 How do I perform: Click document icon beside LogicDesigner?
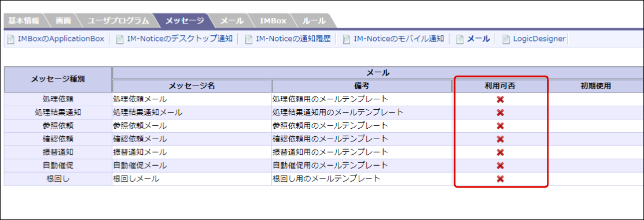(506, 39)
